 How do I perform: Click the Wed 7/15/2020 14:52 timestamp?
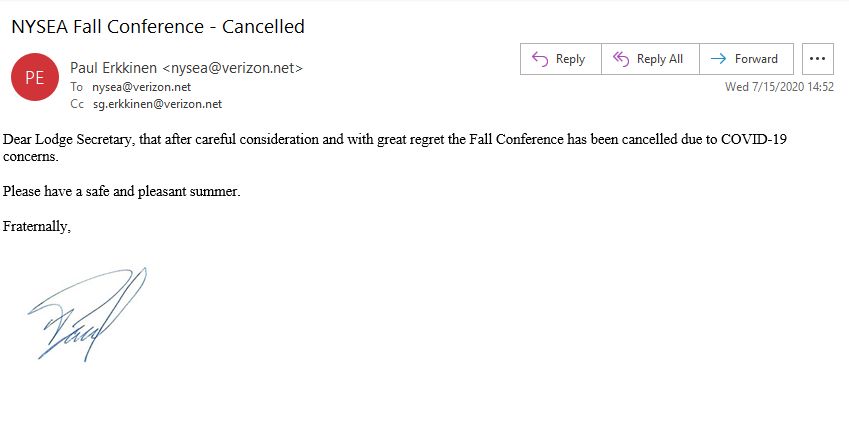(779, 87)
